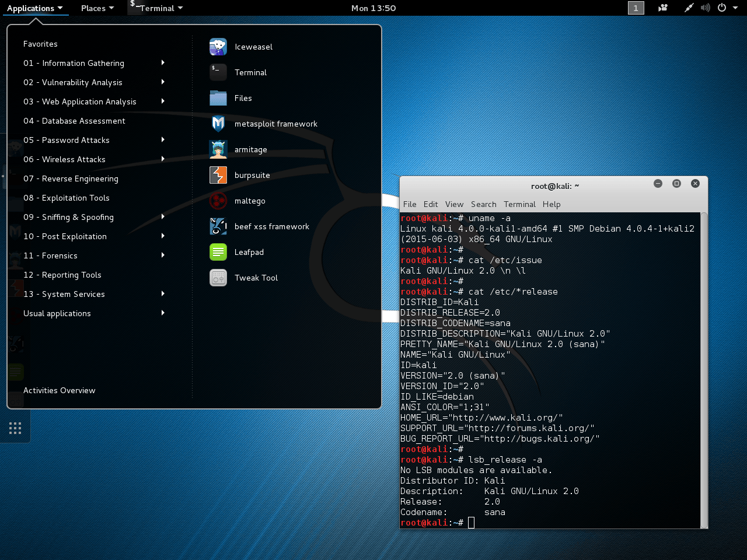This screenshot has width=747, height=560.
Task: Open Tweak Tool icon
Action: click(x=218, y=278)
